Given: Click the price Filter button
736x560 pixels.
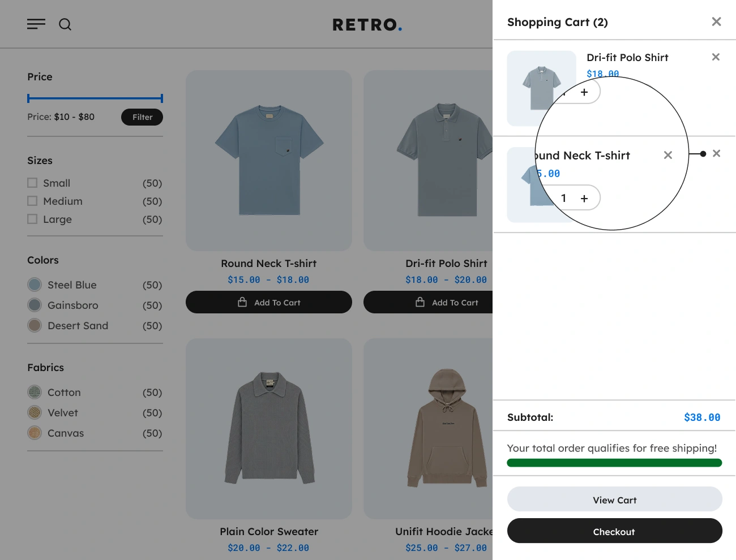Looking at the screenshot, I should pyautogui.click(x=142, y=117).
